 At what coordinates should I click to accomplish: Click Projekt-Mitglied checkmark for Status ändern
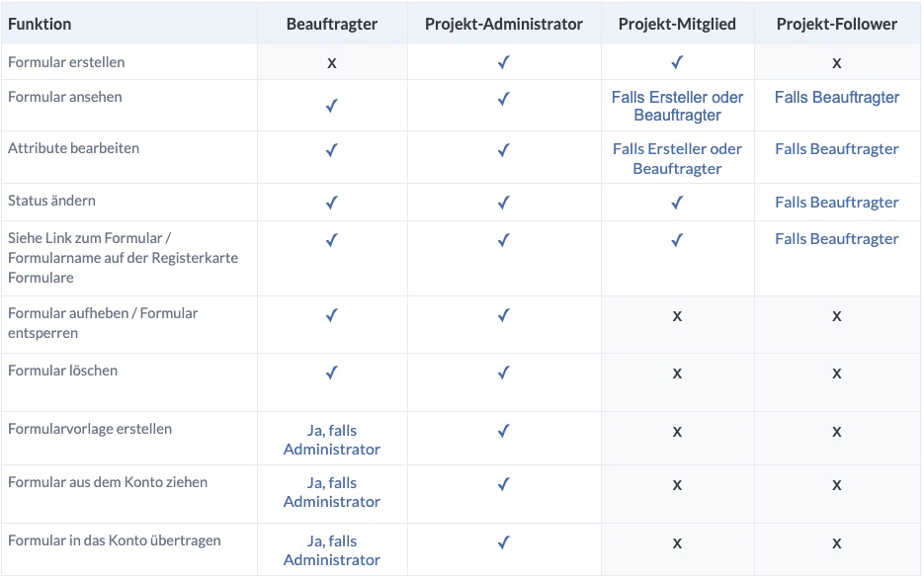[x=677, y=203]
